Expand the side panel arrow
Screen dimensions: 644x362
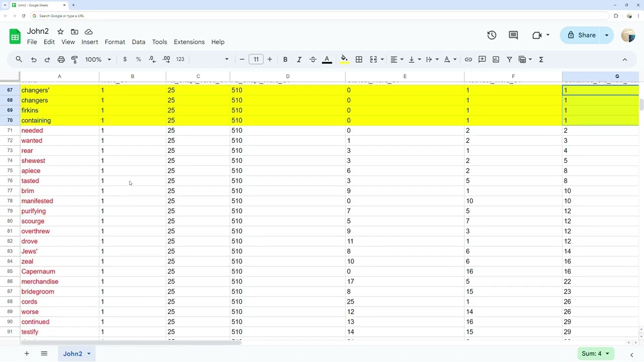(631, 354)
